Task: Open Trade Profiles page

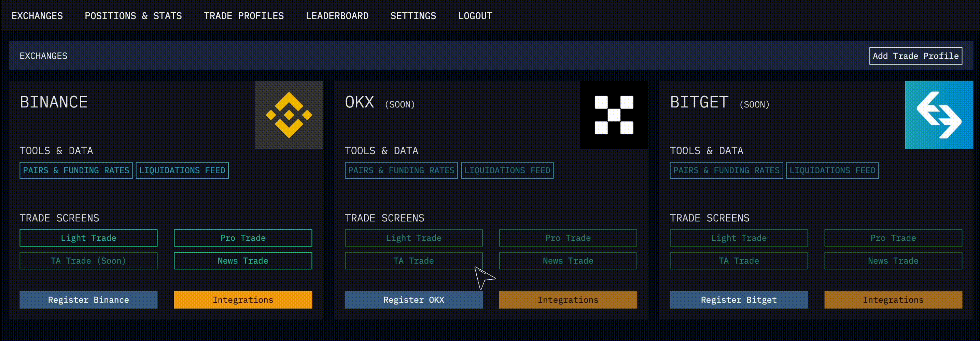Action: point(244,16)
